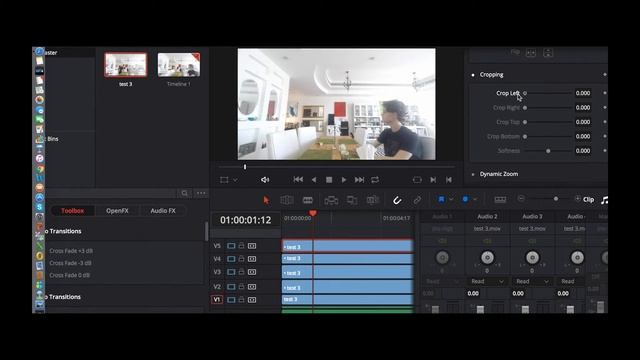Image resolution: width=640 pixels, height=360 pixels.
Task: Mute audio with the viewer speaker icon
Action: tap(265, 180)
